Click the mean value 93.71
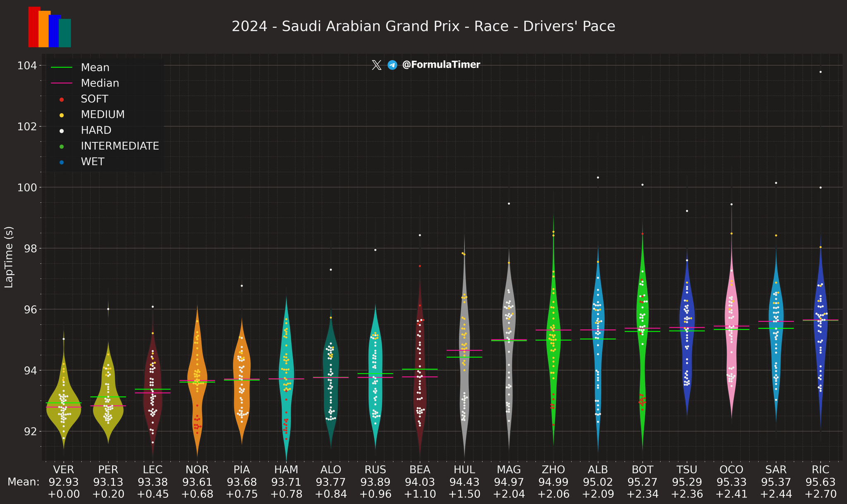Screen dimensions: 847x504 point(286,482)
